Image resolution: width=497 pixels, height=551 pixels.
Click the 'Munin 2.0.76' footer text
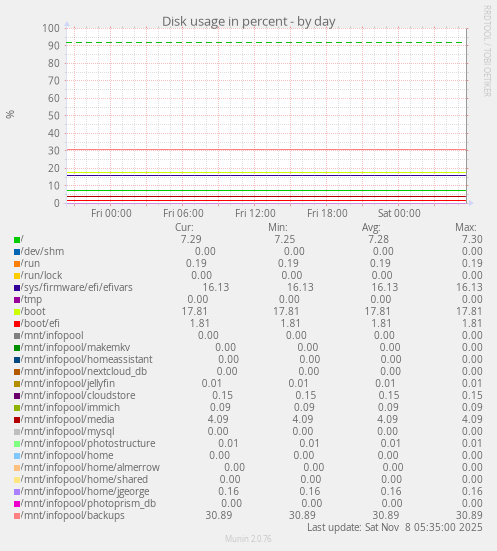click(248, 539)
